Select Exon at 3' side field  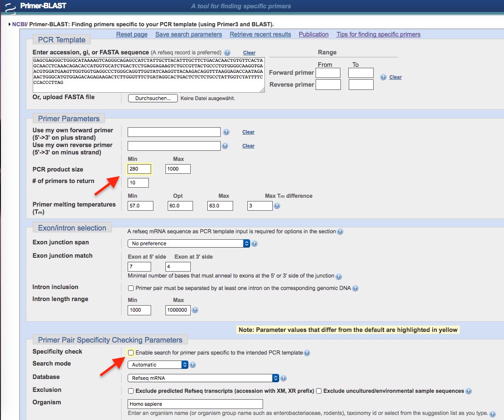coord(178,266)
